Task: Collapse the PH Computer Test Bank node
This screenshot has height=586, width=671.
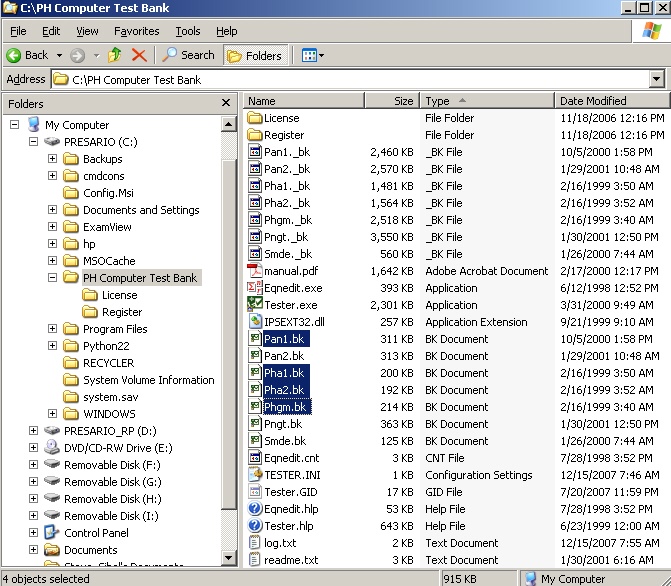Action: [x=52, y=277]
